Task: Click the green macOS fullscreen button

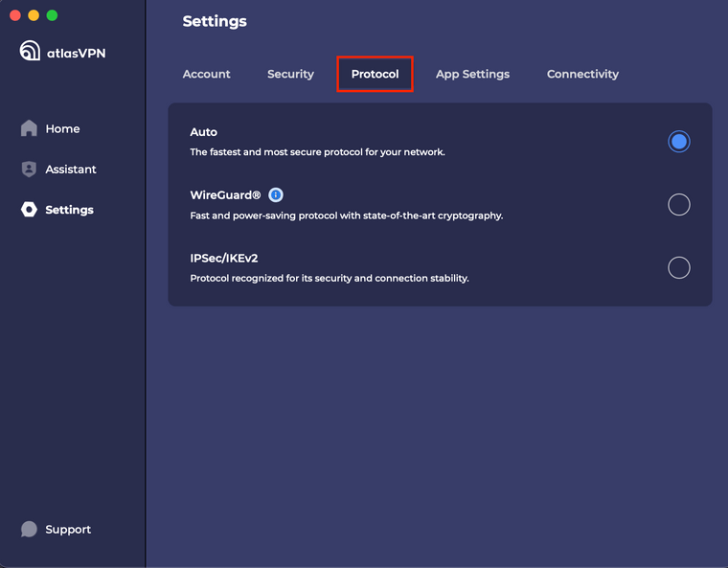Action: (x=52, y=15)
